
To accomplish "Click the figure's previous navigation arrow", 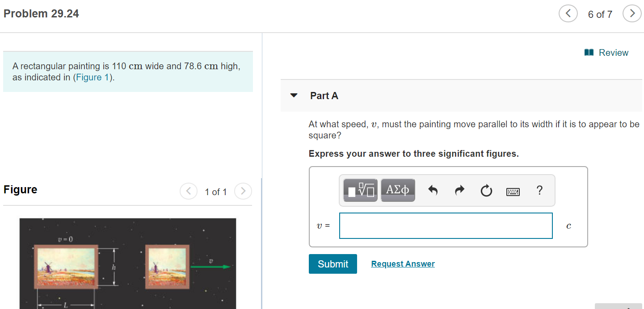I will point(188,191).
